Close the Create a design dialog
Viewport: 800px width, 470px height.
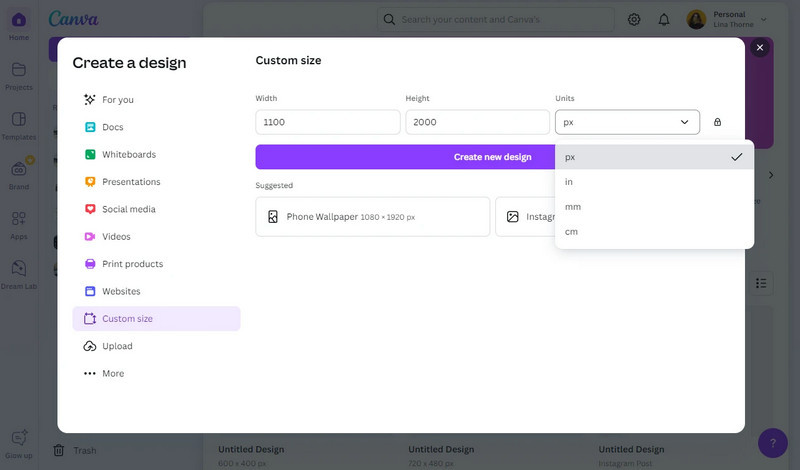coord(760,47)
